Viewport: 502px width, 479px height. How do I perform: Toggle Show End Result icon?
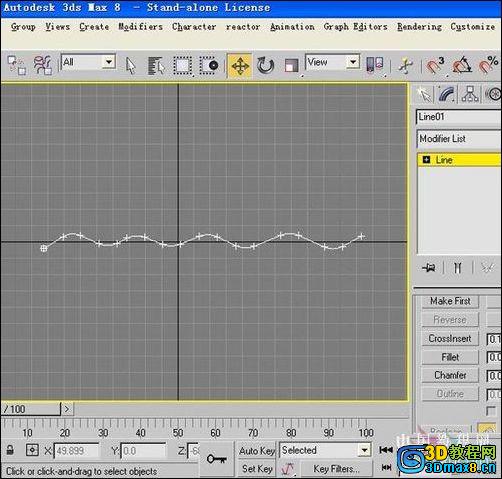coord(458,268)
